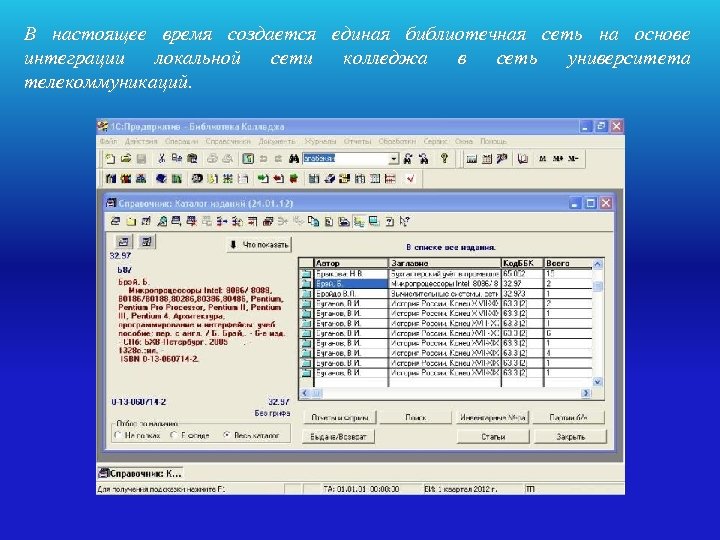
Task: Click folder icon in Бройдо В.Л. row
Action: click(x=306, y=294)
